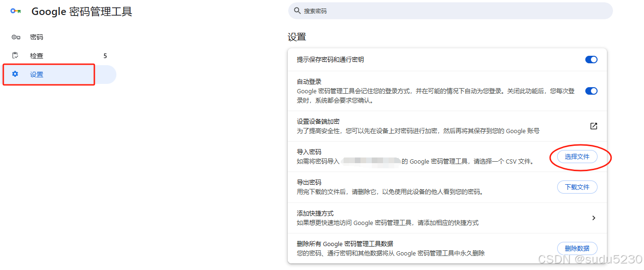Click the 设置 page heading

coord(297,37)
